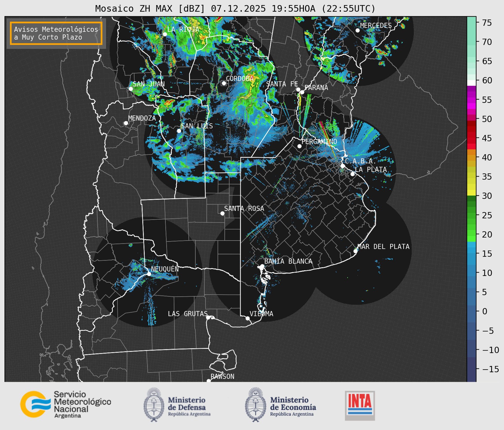This screenshot has width=504, height=430.
Task: Click the white 60 dBZ color band
Action: 471,83
